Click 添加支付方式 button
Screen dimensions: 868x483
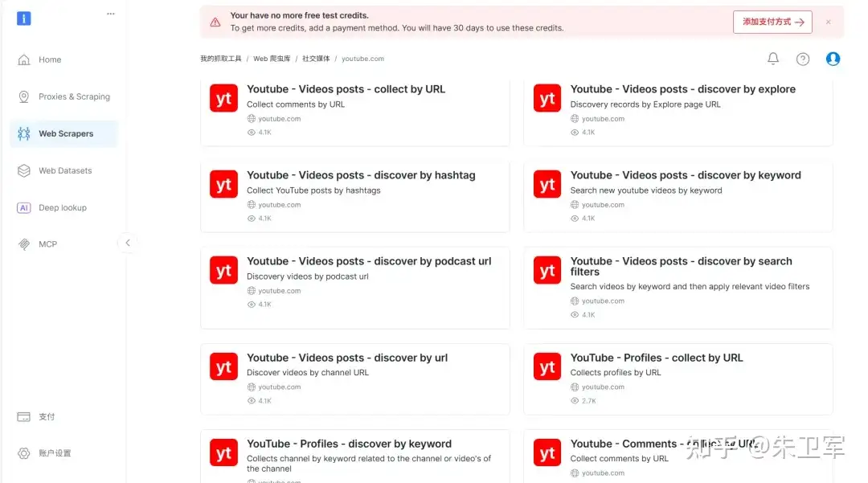772,23
